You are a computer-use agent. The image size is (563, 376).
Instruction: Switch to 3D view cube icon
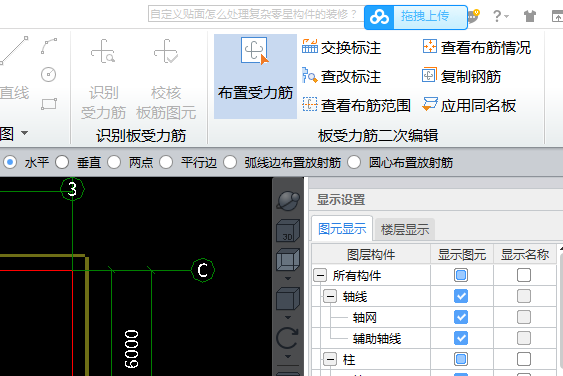tap(288, 231)
